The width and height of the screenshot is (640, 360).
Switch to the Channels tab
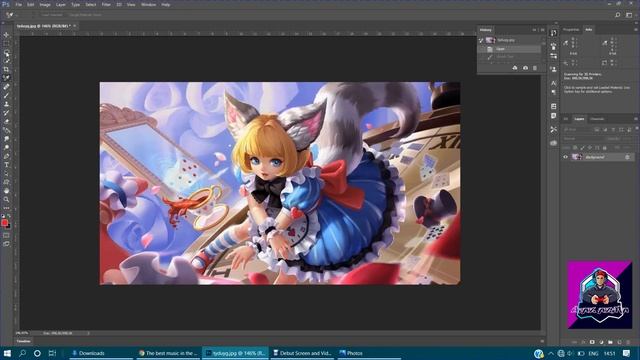point(597,119)
